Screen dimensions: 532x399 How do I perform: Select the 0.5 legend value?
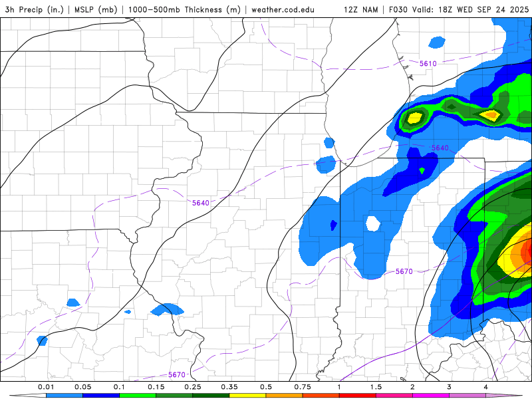click(266, 387)
